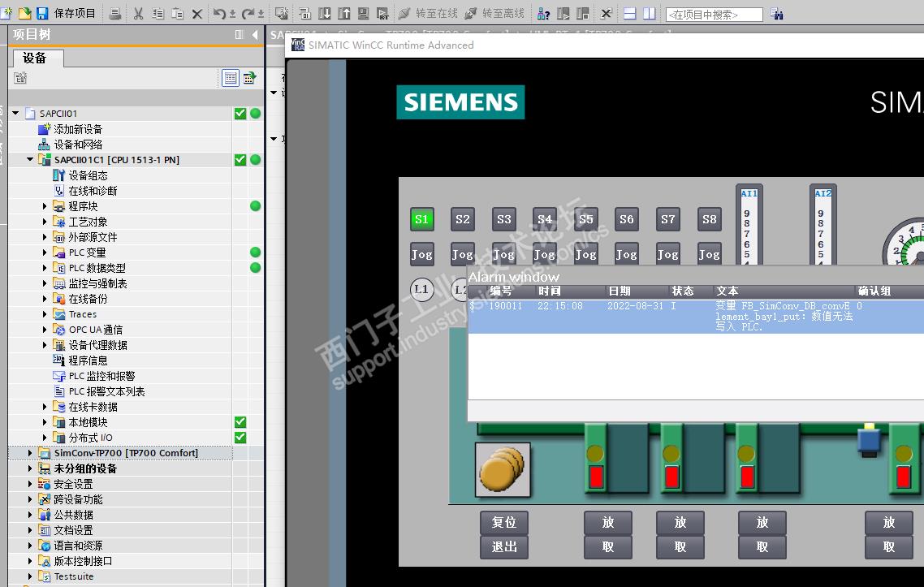Adjust the AI1 vertical slider

tap(749, 227)
